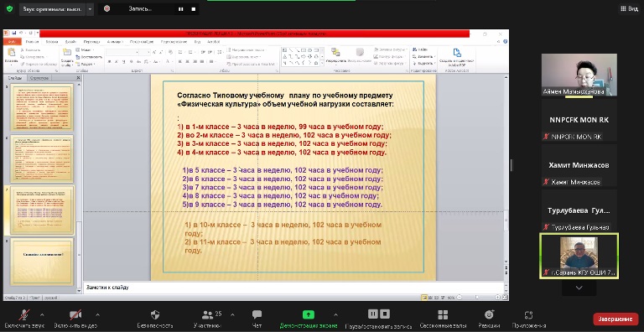Expand audio options arrow next to microphone
Screen dimensions: 644x332
point(42,314)
